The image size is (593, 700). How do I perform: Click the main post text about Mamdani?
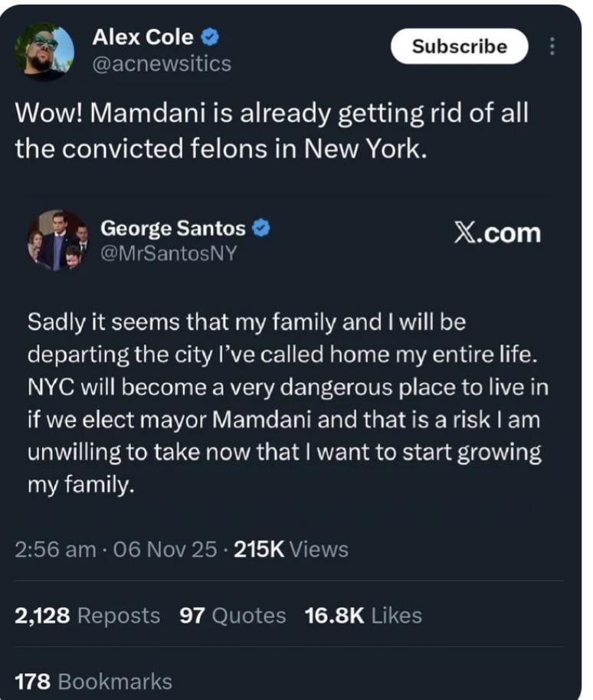click(x=272, y=130)
